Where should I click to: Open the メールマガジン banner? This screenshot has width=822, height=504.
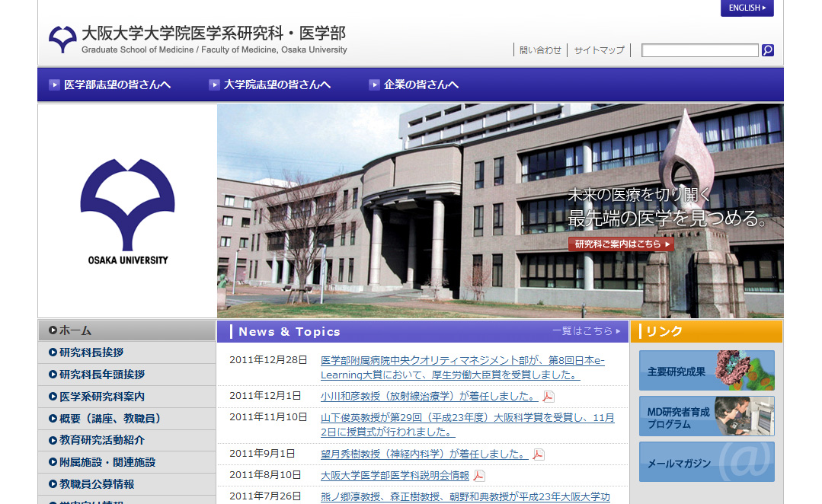pos(706,462)
